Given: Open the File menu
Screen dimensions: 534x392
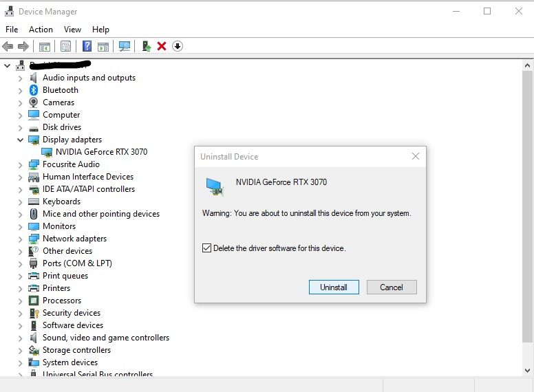Looking at the screenshot, I should [x=12, y=30].
